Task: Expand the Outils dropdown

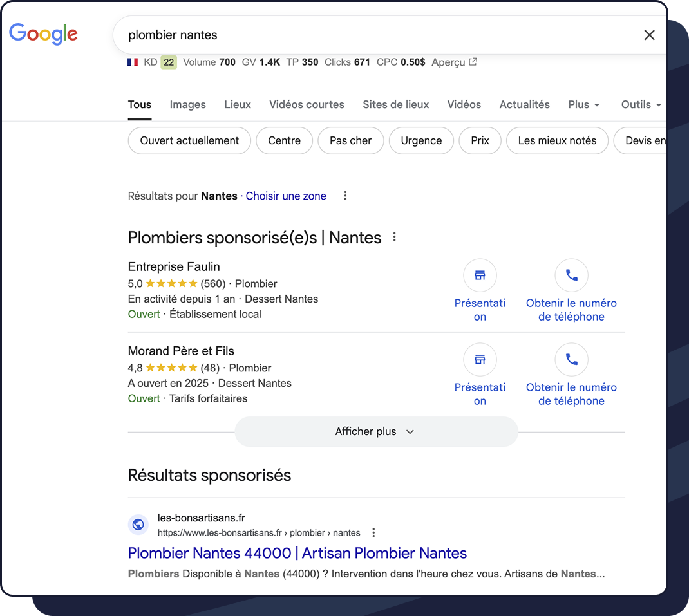Action: click(641, 104)
